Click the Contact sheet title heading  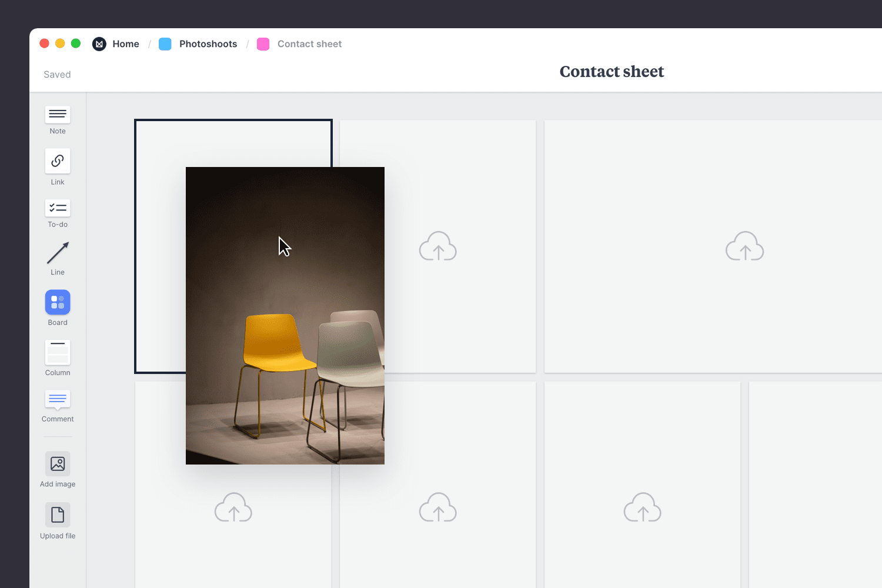click(612, 71)
